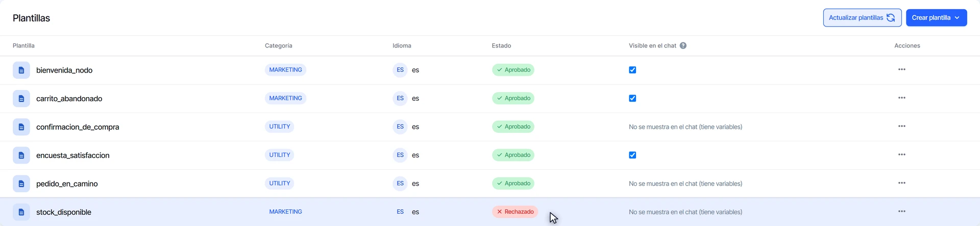The width and height of the screenshot is (980, 226).
Task: Open actions menu for bienvenida_nodo
Action: pyautogui.click(x=902, y=70)
